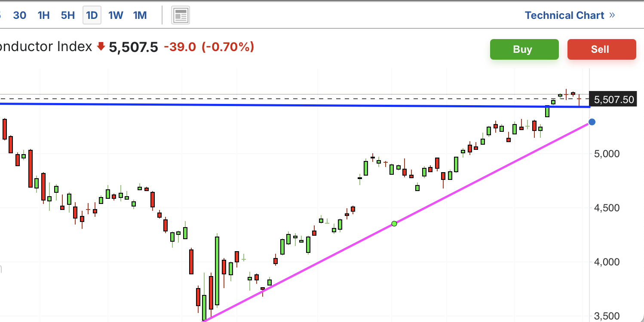The height and width of the screenshot is (322, 644).
Task: Click the red down arrow price indicator
Action: [x=101, y=47]
